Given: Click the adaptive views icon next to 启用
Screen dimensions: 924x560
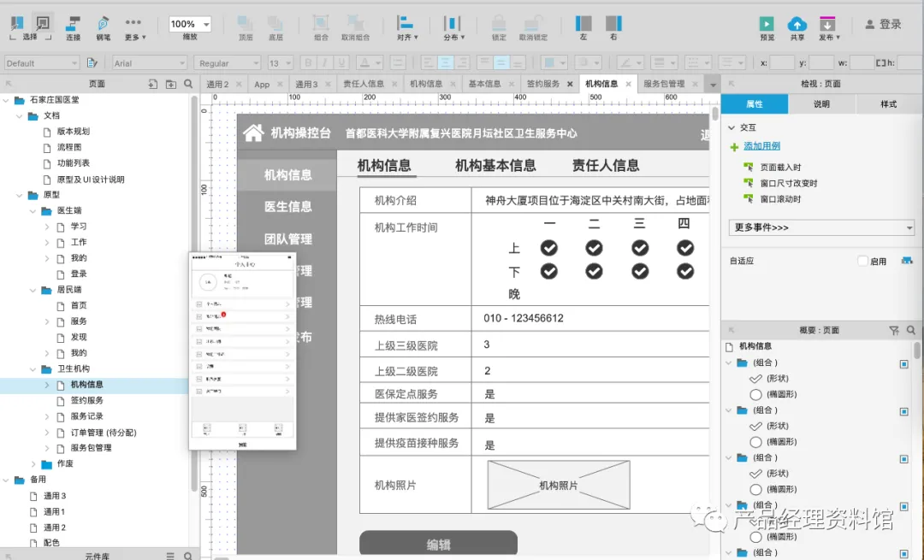Looking at the screenshot, I should point(906,260).
